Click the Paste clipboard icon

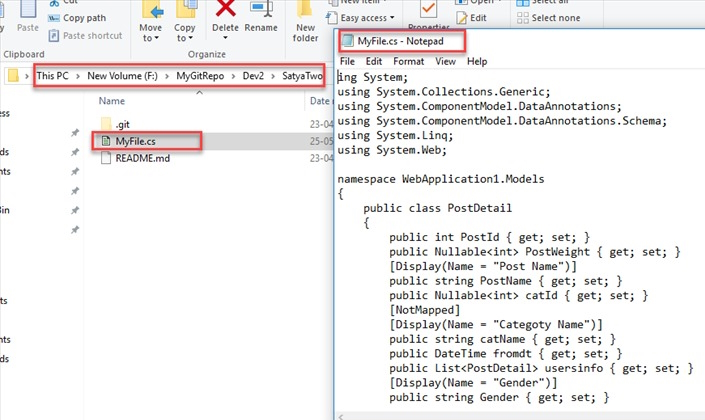(28, 9)
